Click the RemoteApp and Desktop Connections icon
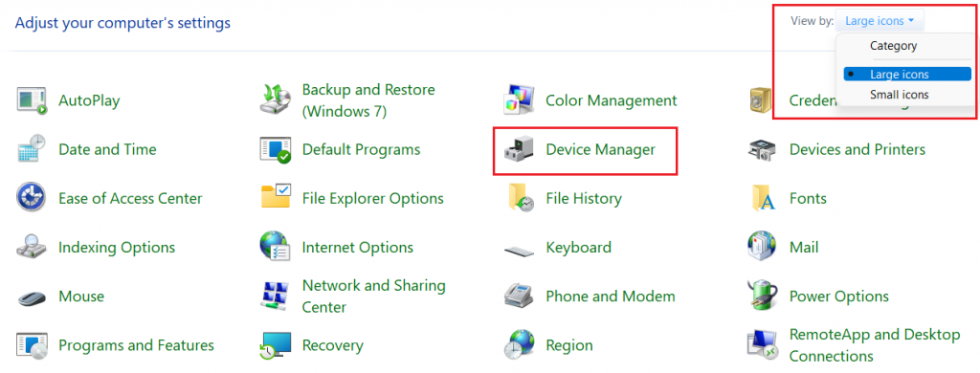 click(763, 345)
